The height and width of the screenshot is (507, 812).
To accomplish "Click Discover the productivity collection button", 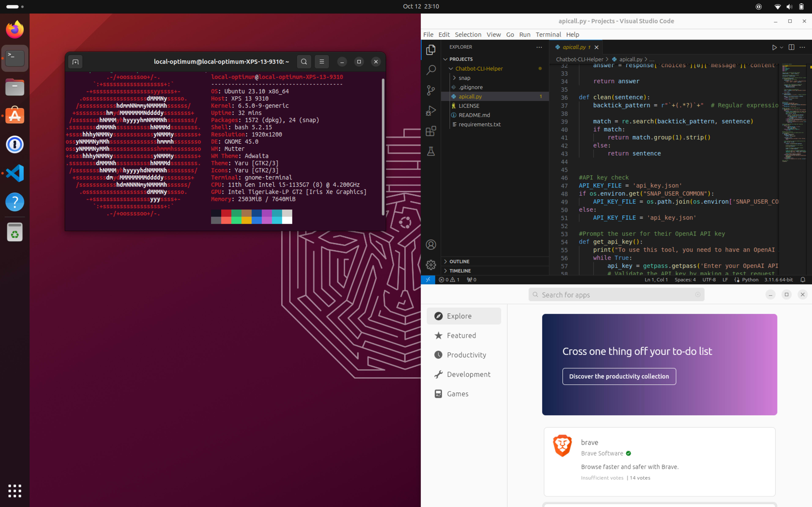I will (619, 376).
